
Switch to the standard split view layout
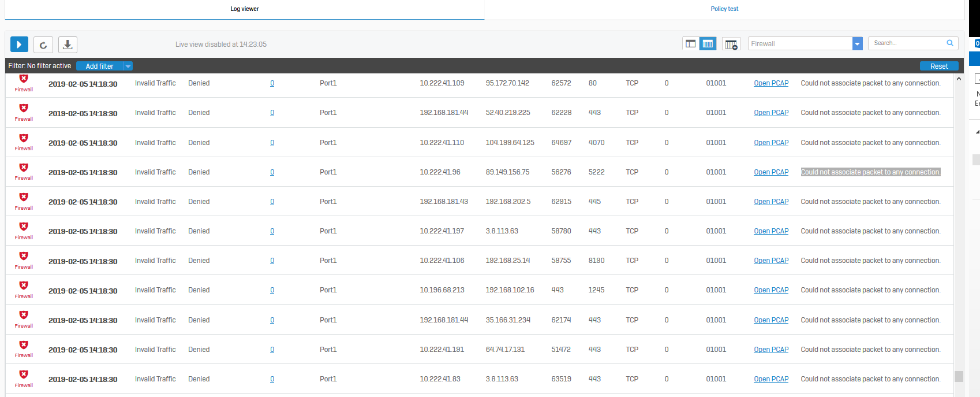[x=690, y=44]
